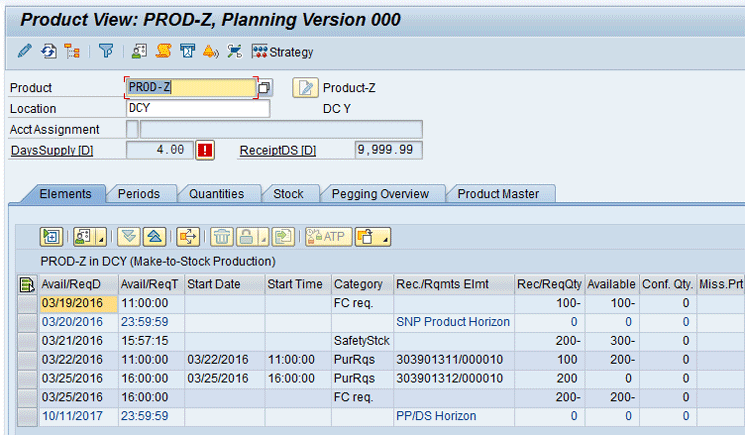Click the DaysSupply [D] label link
The height and width of the screenshot is (435, 745).
click(52, 150)
